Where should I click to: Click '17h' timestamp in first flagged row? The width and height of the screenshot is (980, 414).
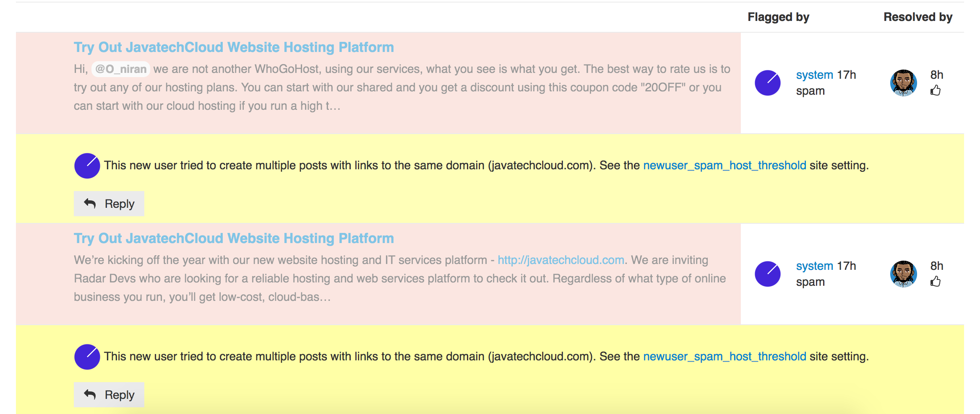(847, 75)
